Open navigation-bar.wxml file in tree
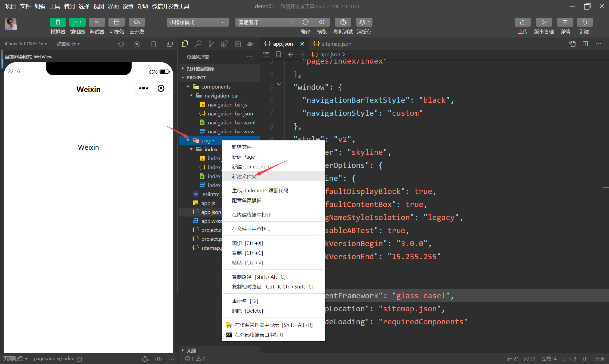This screenshot has width=609, height=364. coord(231,123)
